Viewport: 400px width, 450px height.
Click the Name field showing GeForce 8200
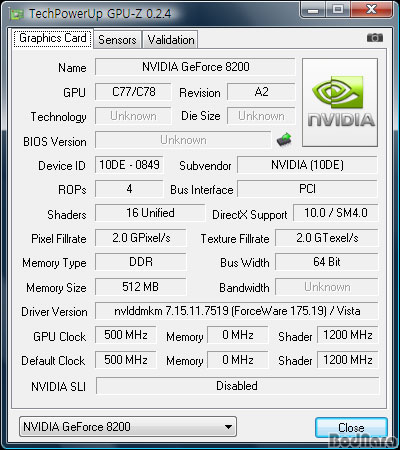(x=195, y=67)
